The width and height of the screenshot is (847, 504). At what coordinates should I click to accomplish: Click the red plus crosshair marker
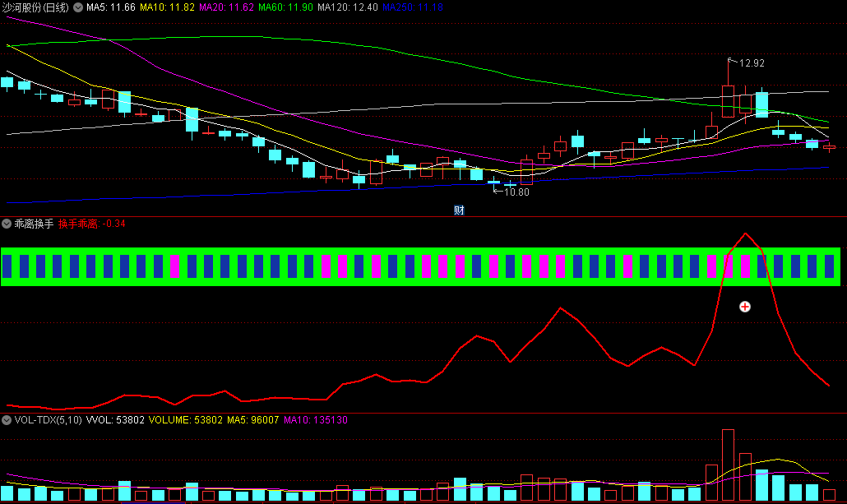(x=745, y=307)
